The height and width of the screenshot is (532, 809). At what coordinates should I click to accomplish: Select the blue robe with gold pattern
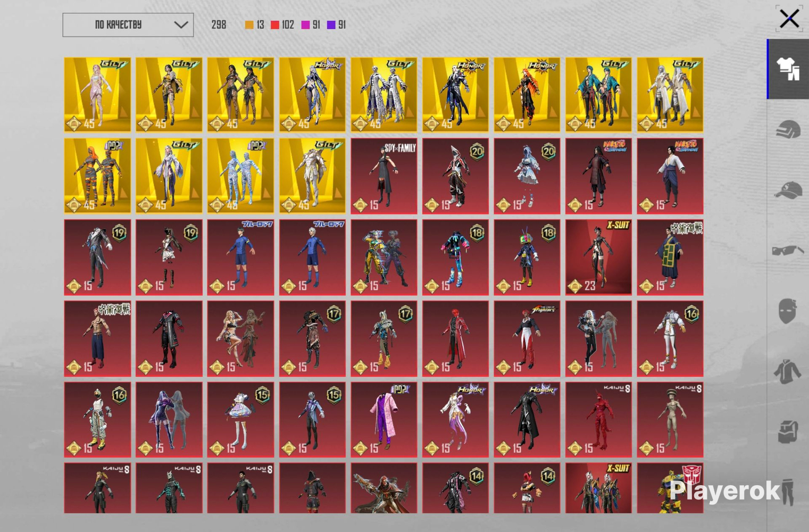[670, 257]
